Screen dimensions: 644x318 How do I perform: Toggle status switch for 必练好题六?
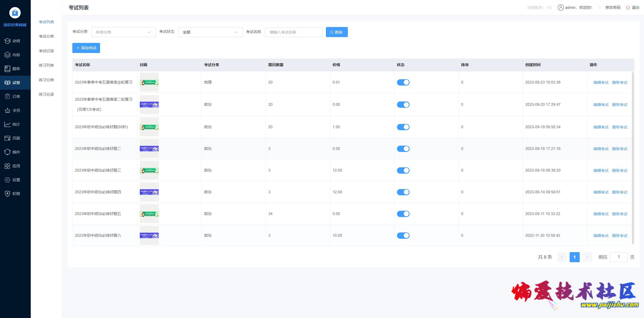tap(403, 235)
